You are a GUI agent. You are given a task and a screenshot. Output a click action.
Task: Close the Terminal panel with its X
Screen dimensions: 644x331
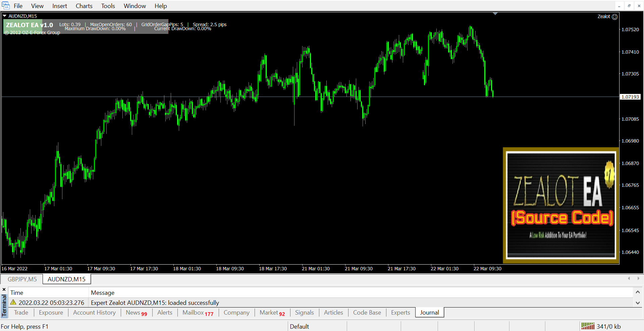(4, 289)
